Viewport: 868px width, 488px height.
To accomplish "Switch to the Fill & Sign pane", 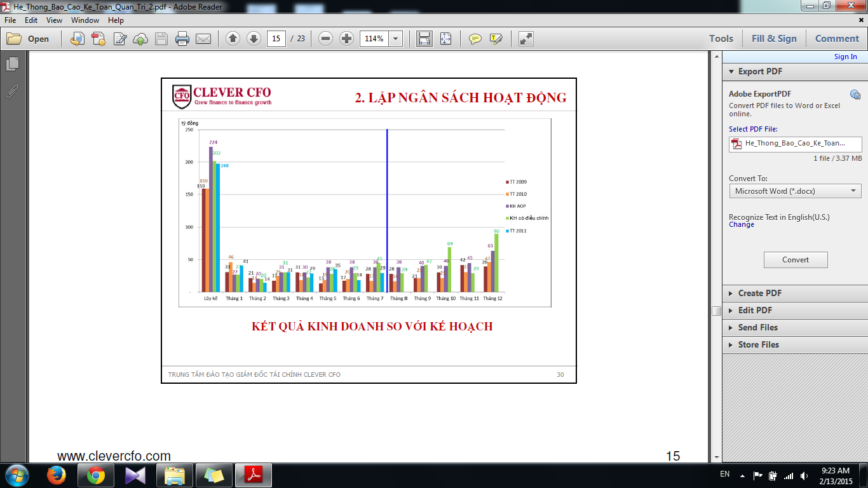I will point(773,39).
